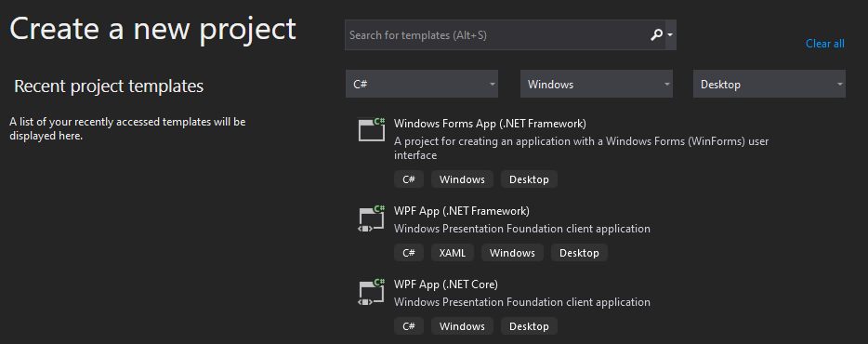Select Windows Forms App (.NET Framework) title
Screen dimensions: 868x344
point(490,123)
